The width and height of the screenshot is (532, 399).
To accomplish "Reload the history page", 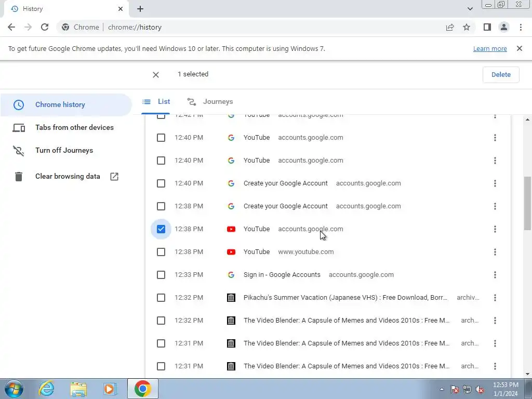I will [x=45, y=27].
